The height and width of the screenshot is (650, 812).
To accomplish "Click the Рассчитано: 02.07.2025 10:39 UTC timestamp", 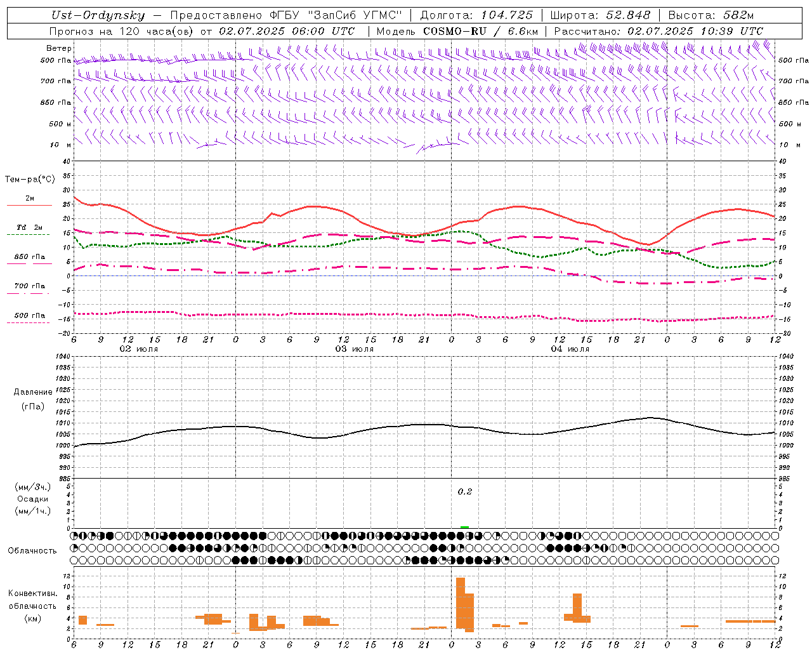I will [658, 31].
